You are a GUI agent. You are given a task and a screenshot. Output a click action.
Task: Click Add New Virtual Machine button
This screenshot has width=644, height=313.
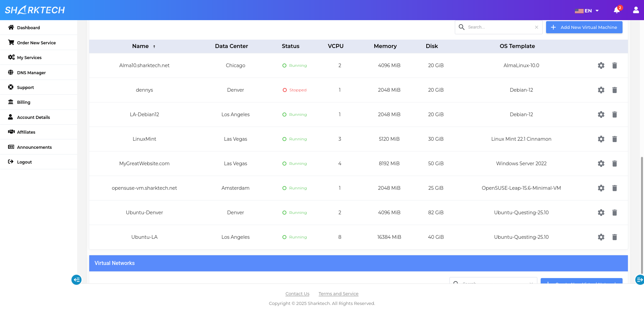[x=584, y=27]
